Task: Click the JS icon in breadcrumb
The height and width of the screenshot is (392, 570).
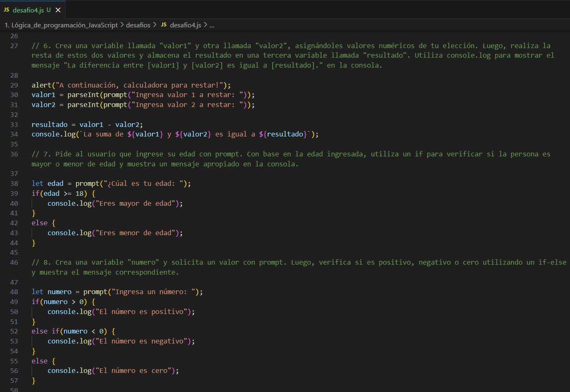Action: pyautogui.click(x=164, y=25)
